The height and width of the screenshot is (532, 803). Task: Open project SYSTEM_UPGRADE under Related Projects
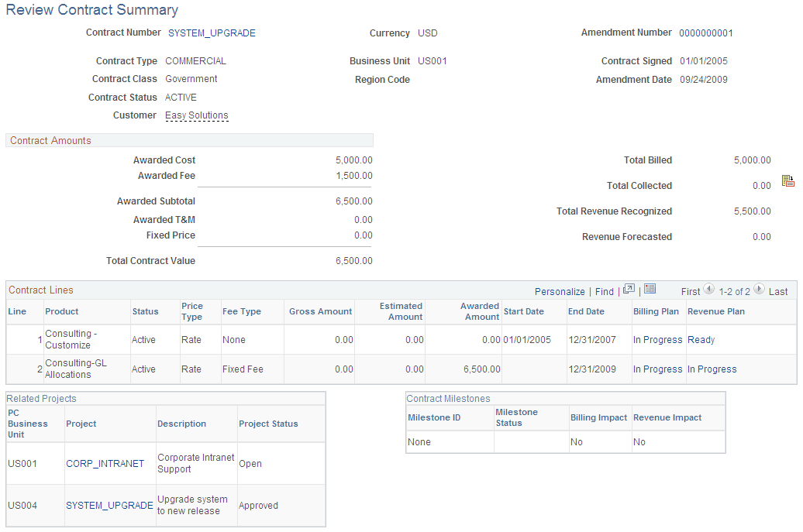109,505
